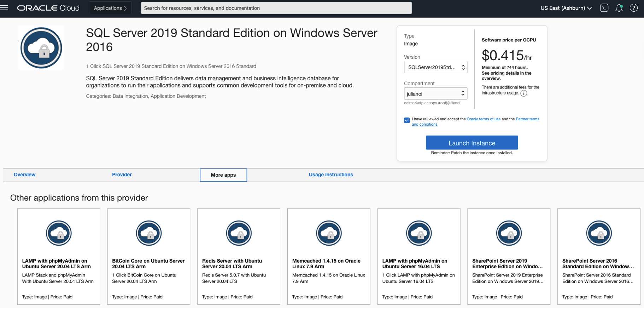Screen dimensions: 644x309
Task: Click the LAMP Ubuntu 20.04 Arm card icon
Action: tap(59, 233)
